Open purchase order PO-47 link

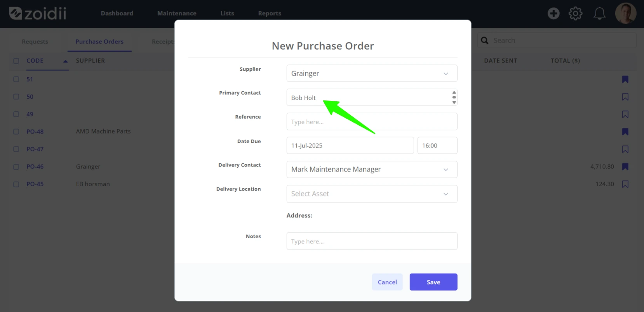point(35,149)
